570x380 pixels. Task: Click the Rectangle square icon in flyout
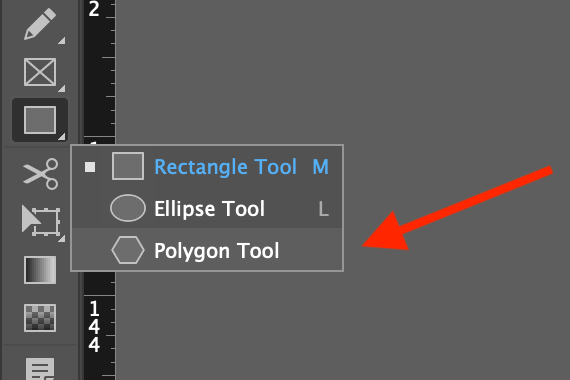click(x=128, y=166)
